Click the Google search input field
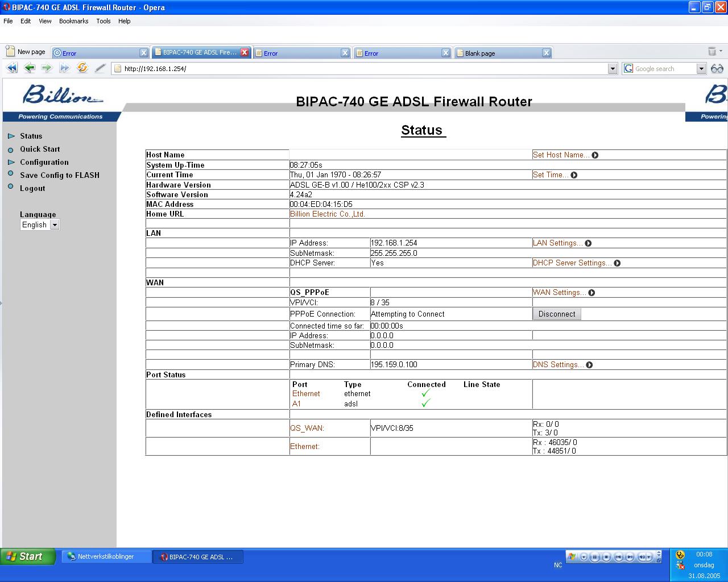This screenshot has height=582, width=728. click(x=664, y=69)
